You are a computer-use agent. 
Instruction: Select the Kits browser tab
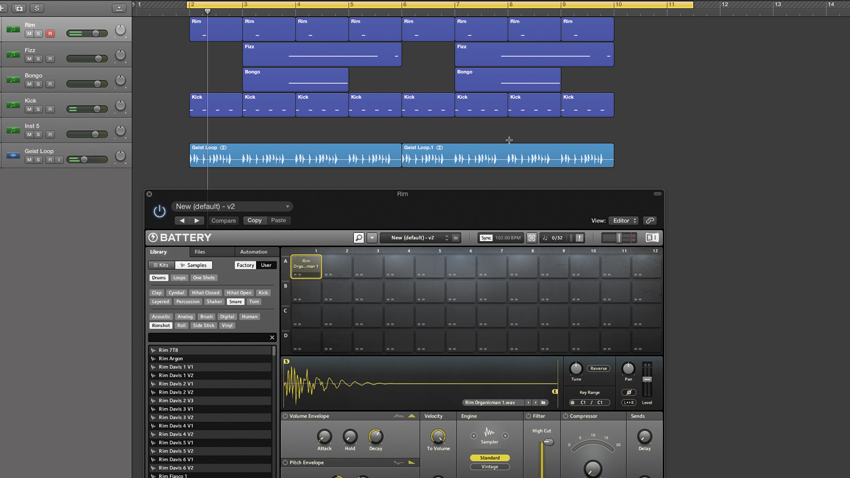pyautogui.click(x=162, y=265)
